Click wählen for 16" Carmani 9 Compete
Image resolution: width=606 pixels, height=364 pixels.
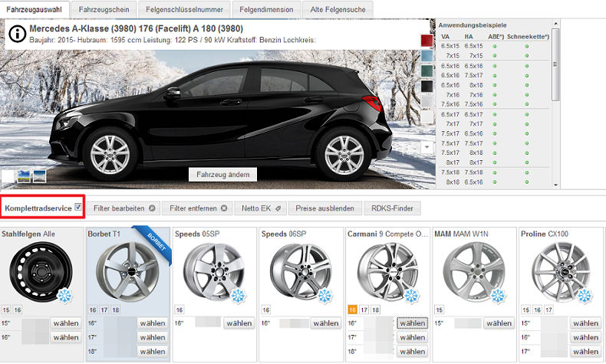tap(413, 323)
